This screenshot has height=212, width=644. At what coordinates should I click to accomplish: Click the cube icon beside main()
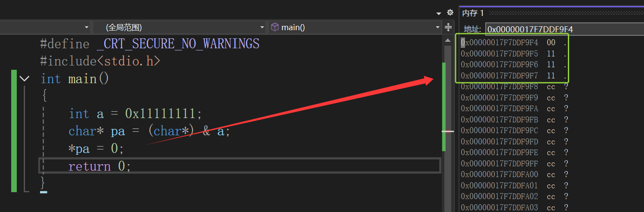tap(274, 27)
